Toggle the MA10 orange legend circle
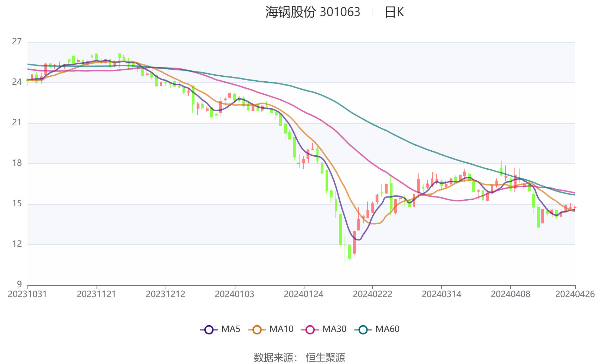 [257, 330]
